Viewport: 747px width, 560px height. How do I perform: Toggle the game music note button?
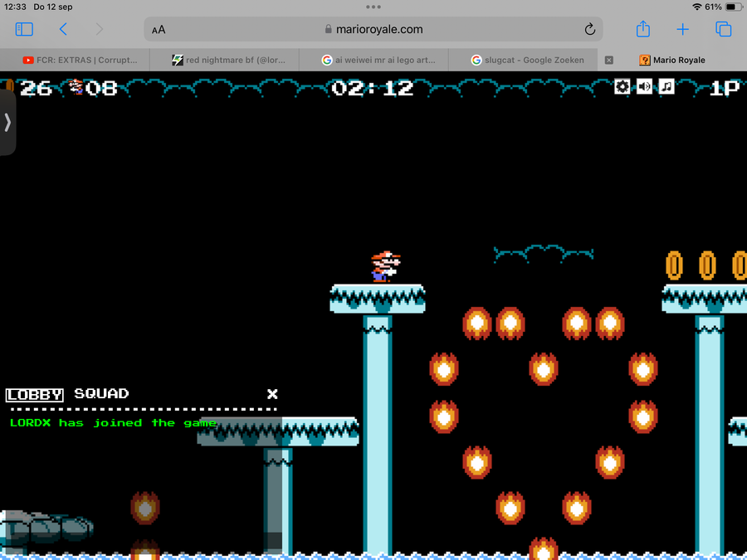tap(666, 86)
